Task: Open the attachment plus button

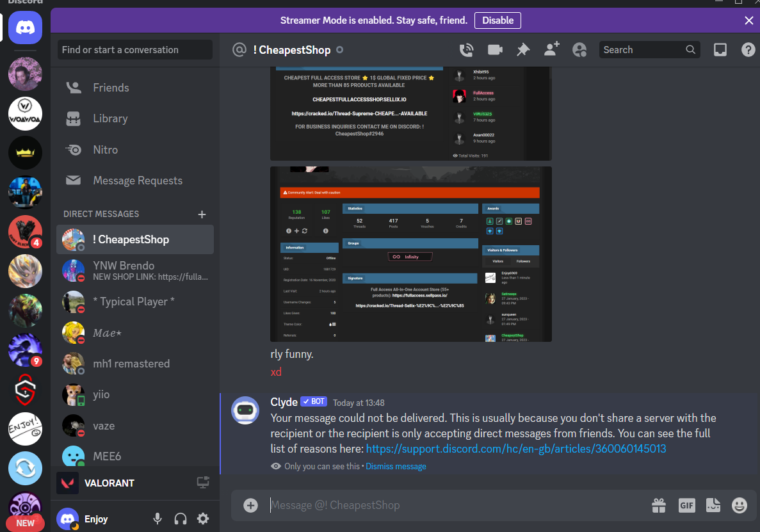Action: click(x=250, y=505)
